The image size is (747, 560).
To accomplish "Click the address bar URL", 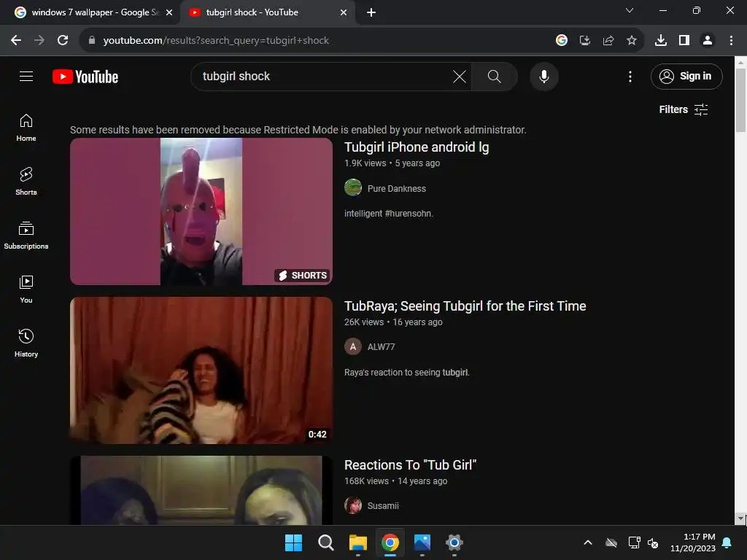I will click(216, 41).
